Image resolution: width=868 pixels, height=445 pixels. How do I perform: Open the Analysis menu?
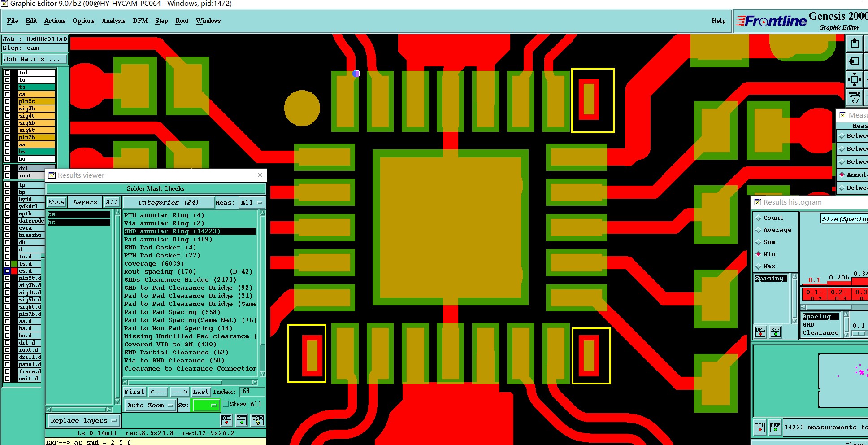pos(113,21)
